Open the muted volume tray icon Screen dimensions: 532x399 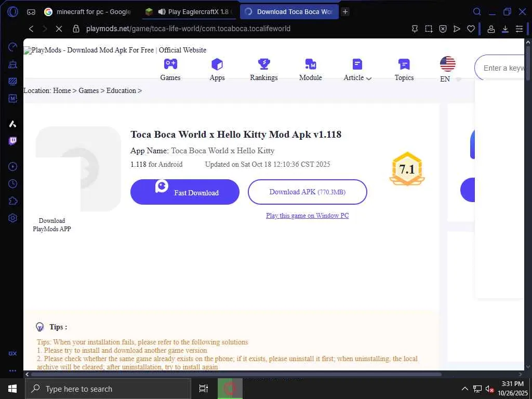[489, 389]
